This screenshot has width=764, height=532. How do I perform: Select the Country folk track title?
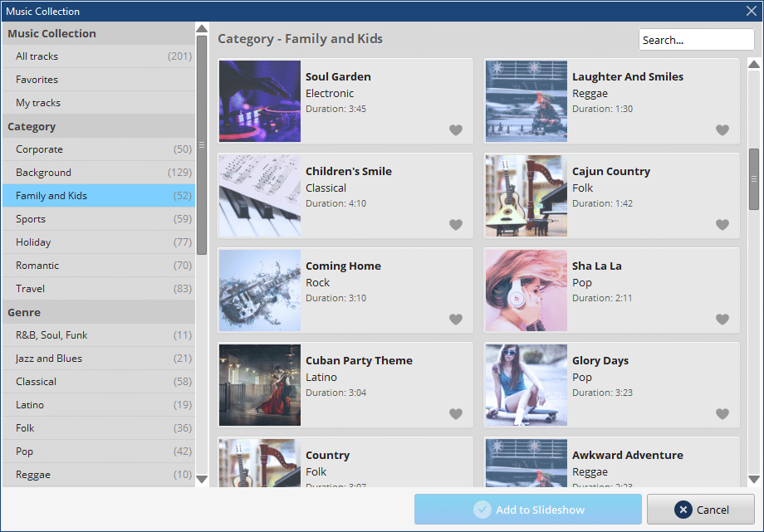pyautogui.click(x=327, y=455)
